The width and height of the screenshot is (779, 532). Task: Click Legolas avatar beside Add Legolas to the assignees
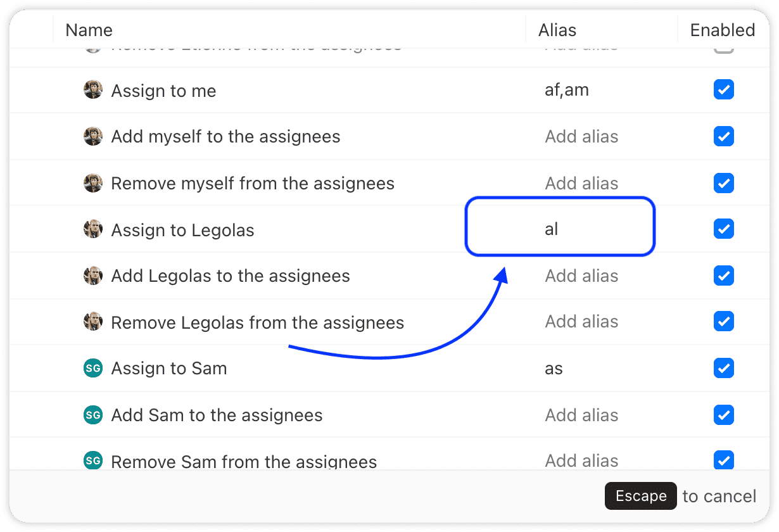point(93,275)
